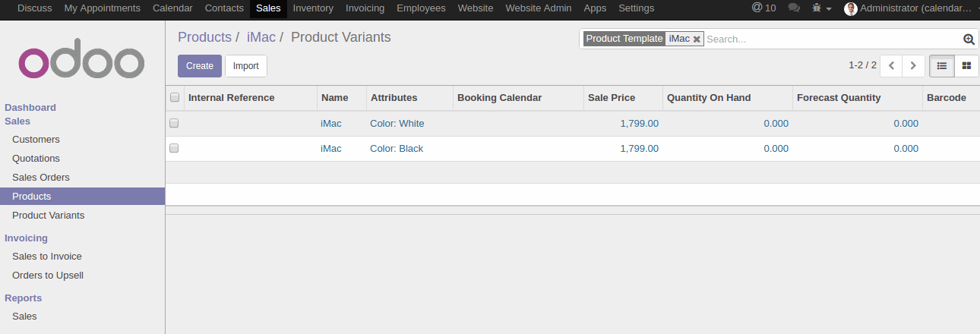Open the Contacts menu

(x=224, y=8)
